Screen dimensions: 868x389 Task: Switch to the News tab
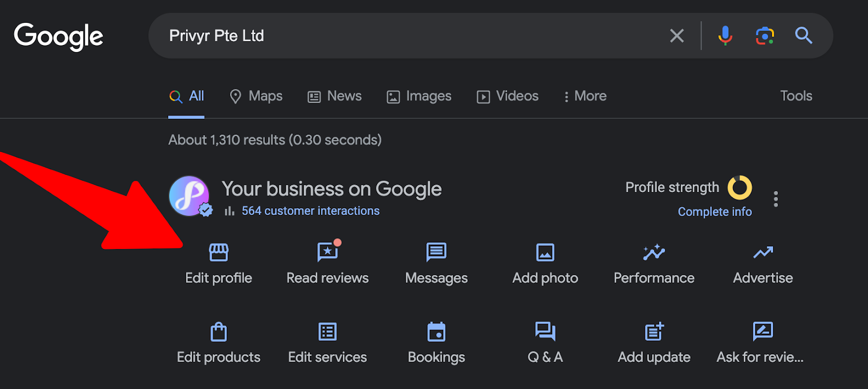[335, 97]
